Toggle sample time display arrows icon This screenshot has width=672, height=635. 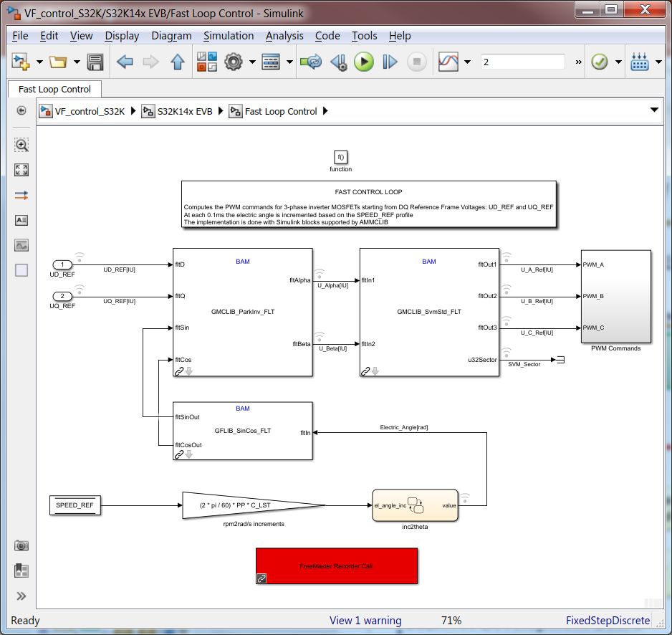(x=21, y=196)
